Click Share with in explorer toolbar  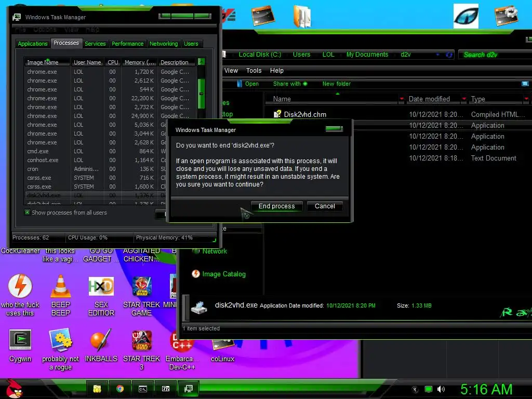coord(290,84)
